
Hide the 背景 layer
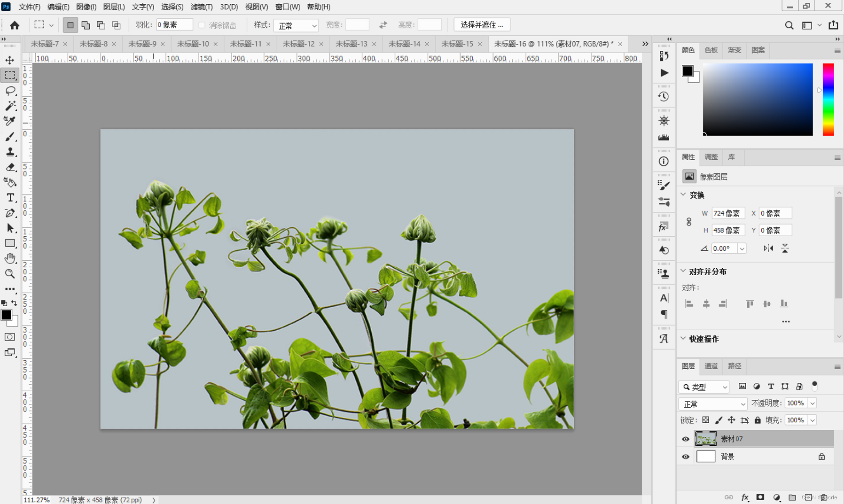[686, 457]
